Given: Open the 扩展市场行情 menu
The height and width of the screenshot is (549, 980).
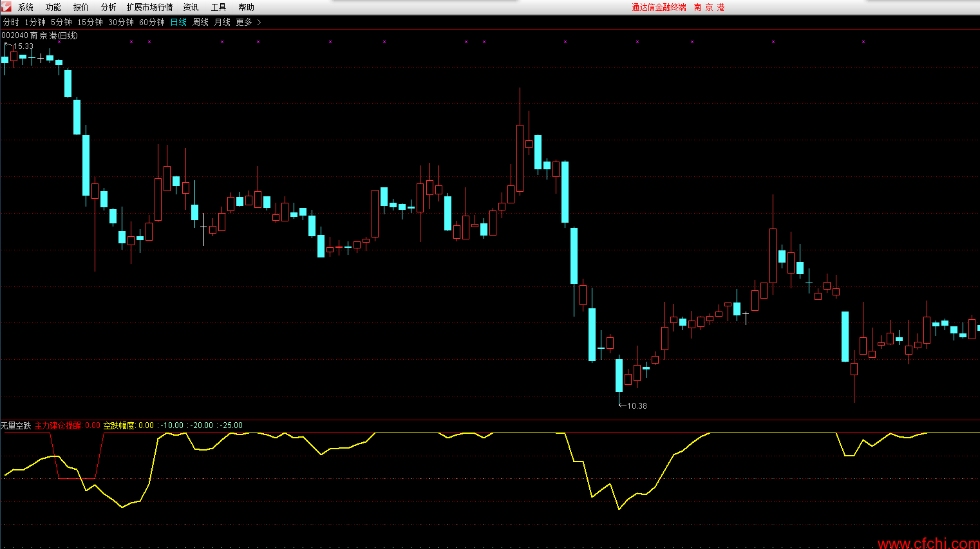Looking at the screenshot, I should 150,7.
